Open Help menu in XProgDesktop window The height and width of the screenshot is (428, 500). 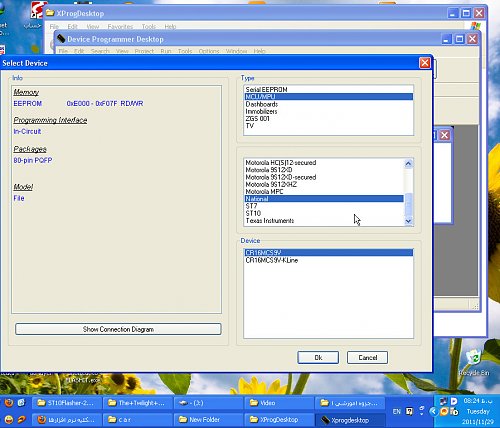coord(170,26)
